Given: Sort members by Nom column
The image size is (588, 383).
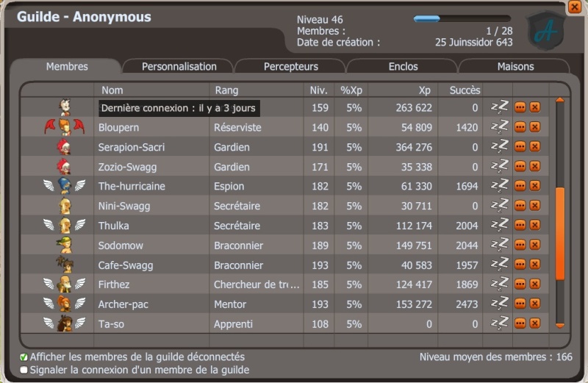Looking at the screenshot, I should pos(112,90).
